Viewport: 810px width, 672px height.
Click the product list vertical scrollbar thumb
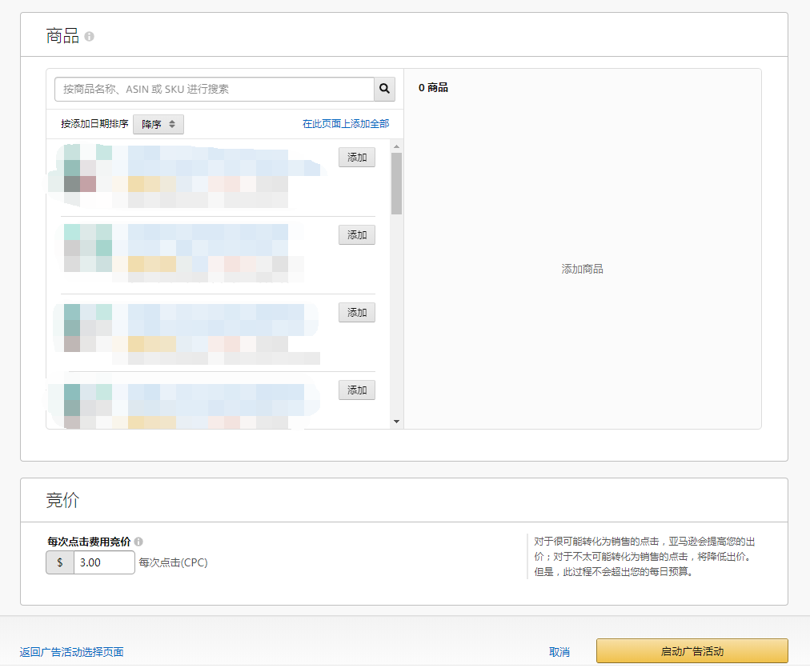396,183
